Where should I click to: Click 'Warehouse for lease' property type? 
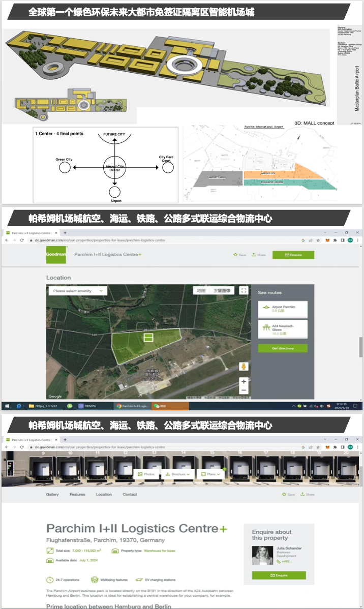pos(160,551)
